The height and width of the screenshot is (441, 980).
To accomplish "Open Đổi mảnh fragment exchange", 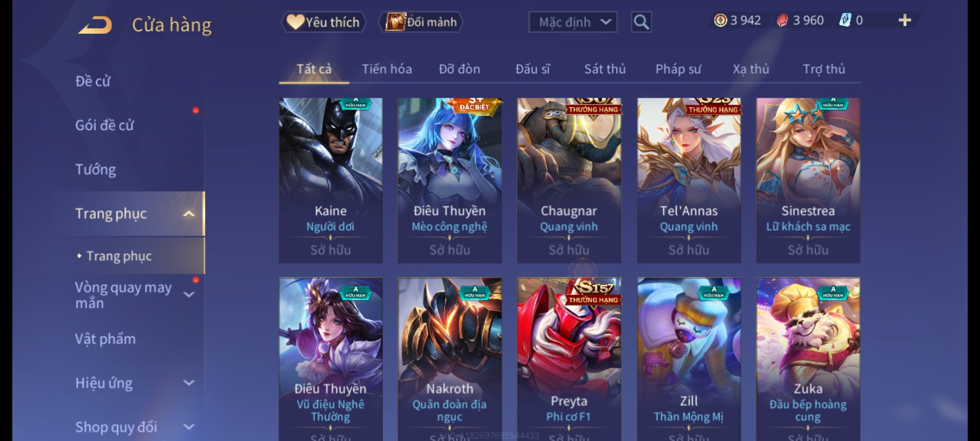I will pos(421,22).
